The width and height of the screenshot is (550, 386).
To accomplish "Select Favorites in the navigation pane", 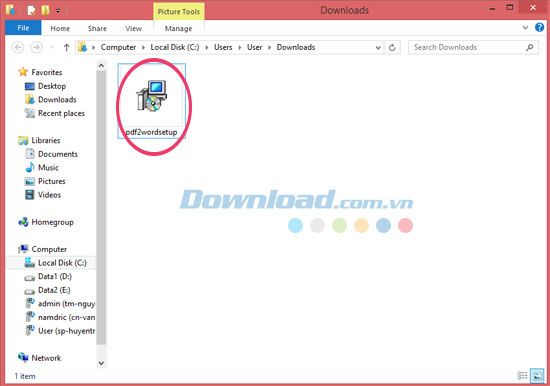I will click(47, 72).
